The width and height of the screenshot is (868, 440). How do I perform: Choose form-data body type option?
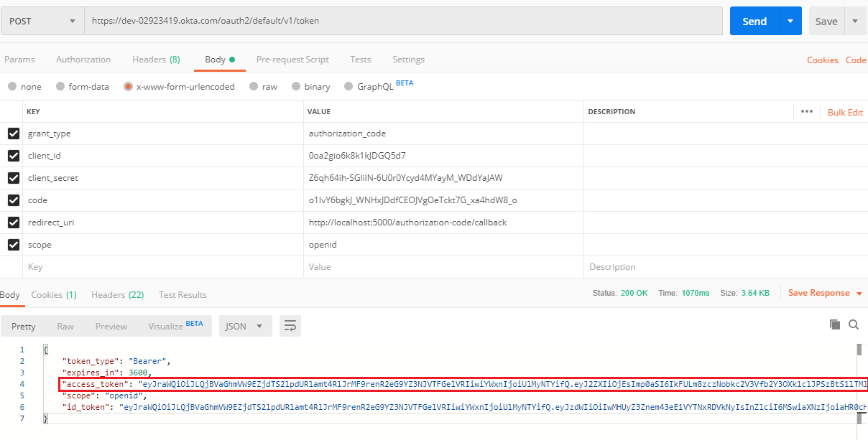tap(60, 87)
